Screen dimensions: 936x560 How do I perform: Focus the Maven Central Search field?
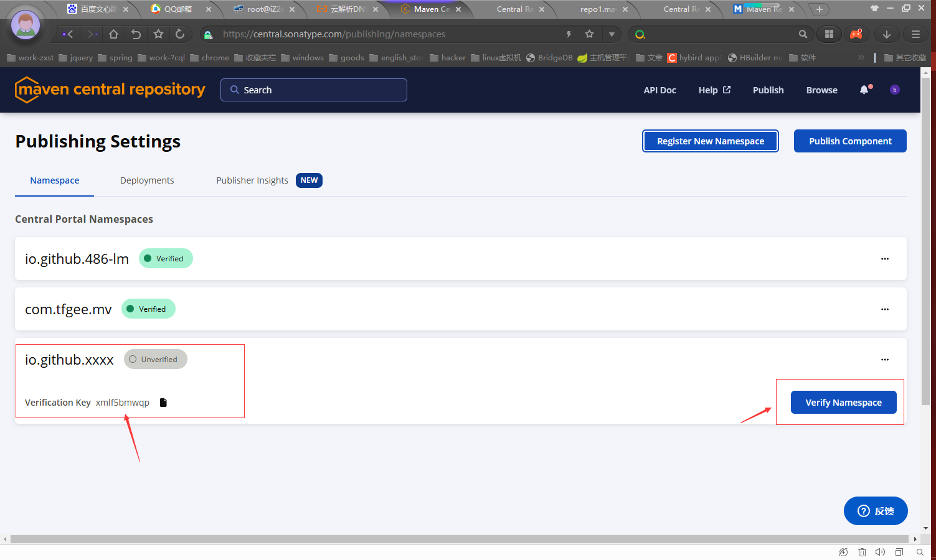(x=314, y=90)
